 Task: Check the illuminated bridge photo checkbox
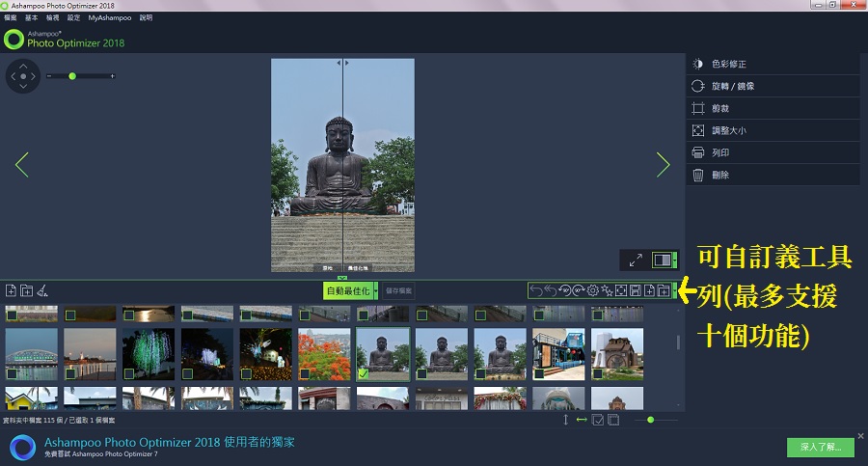11,374
